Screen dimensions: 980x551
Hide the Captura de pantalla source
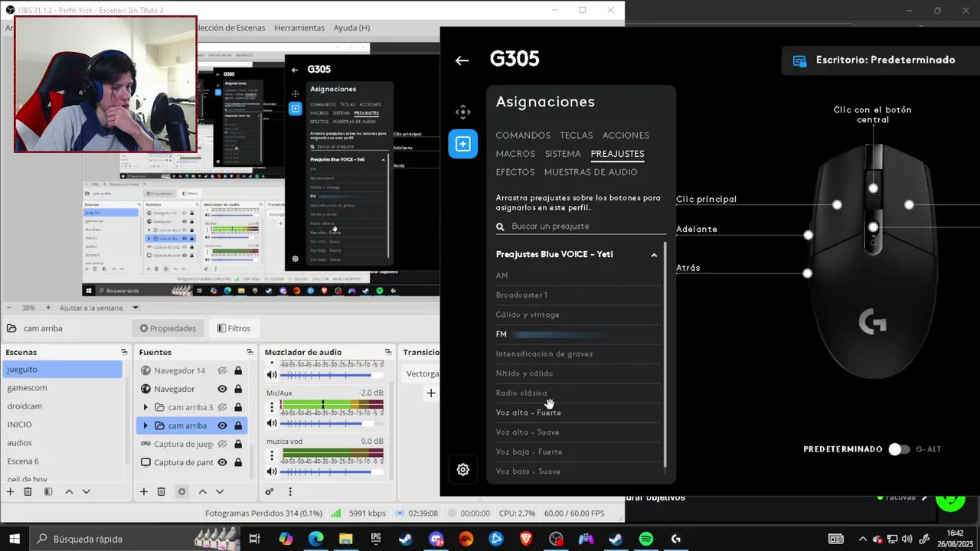click(222, 462)
